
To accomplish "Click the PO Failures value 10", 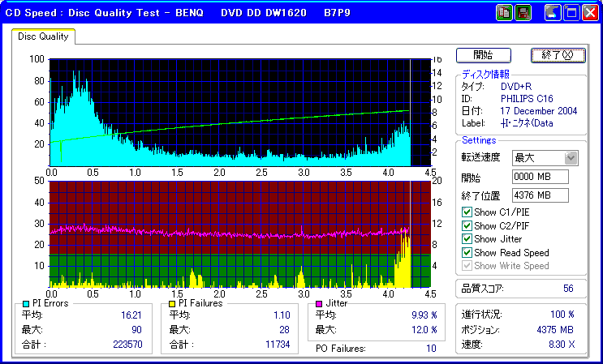I will click(431, 349).
